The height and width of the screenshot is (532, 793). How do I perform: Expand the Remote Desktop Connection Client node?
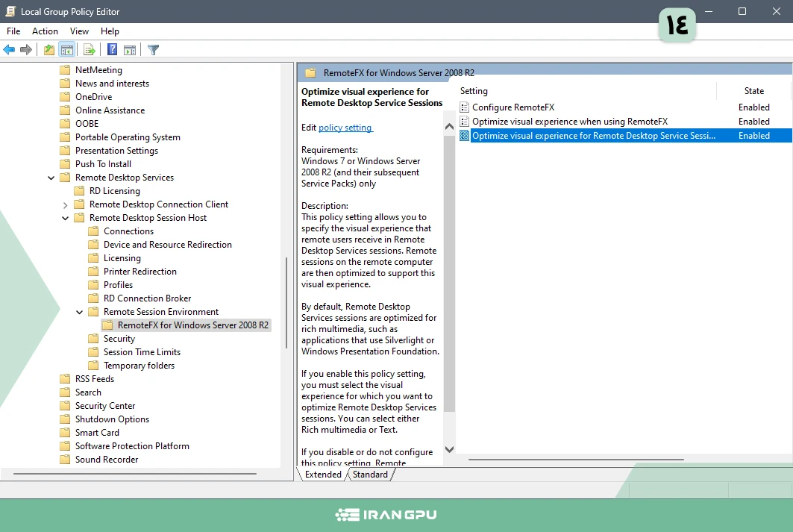click(66, 204)
